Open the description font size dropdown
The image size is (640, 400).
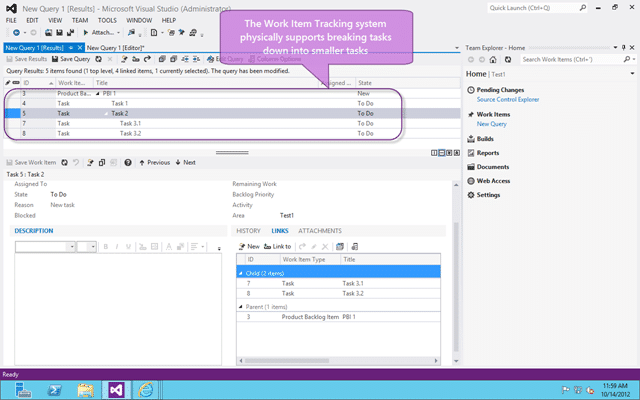93,247
